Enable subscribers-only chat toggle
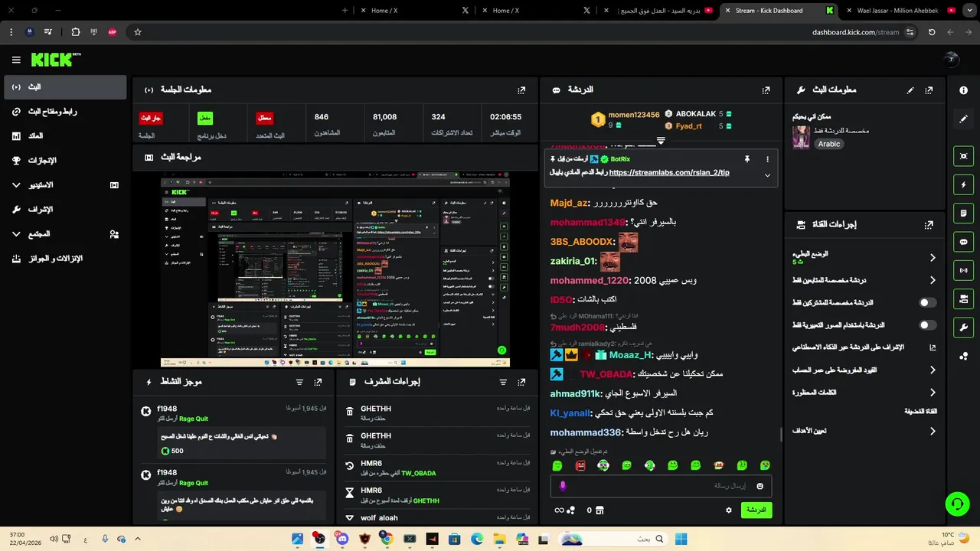The width and height of the screenshot is (980, 551). (927, 302)
